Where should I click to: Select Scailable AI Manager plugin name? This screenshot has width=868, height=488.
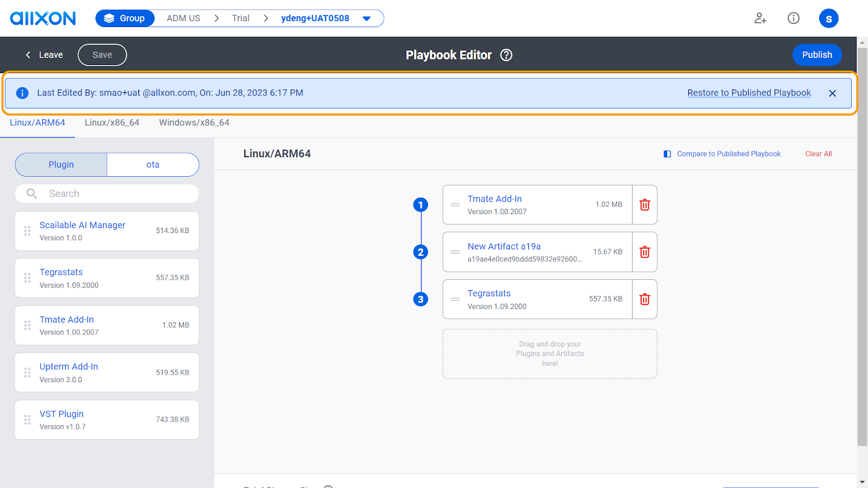coord(82,225)
